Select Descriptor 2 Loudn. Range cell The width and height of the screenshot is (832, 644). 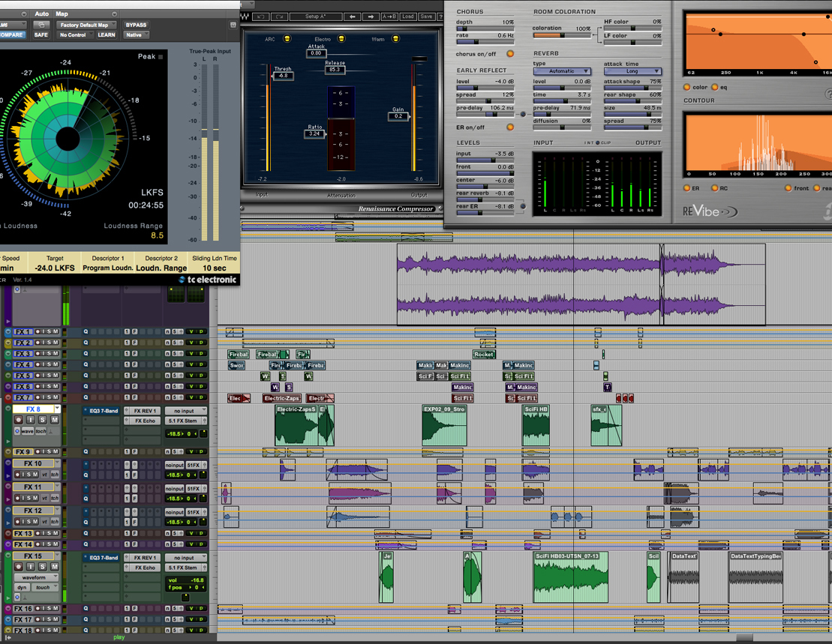pos(161,263)
